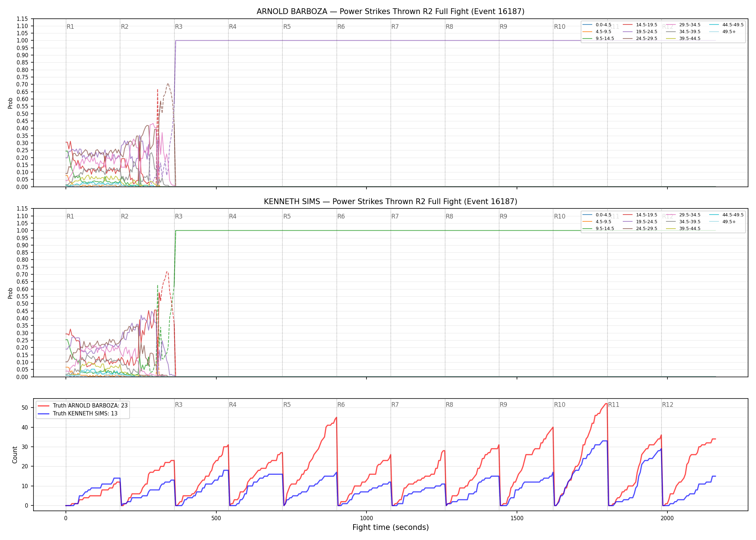Select '39.5-44.5' in the Barboza chart legend
This screenshot has height=540, width=756.
[x=690, y=39]
